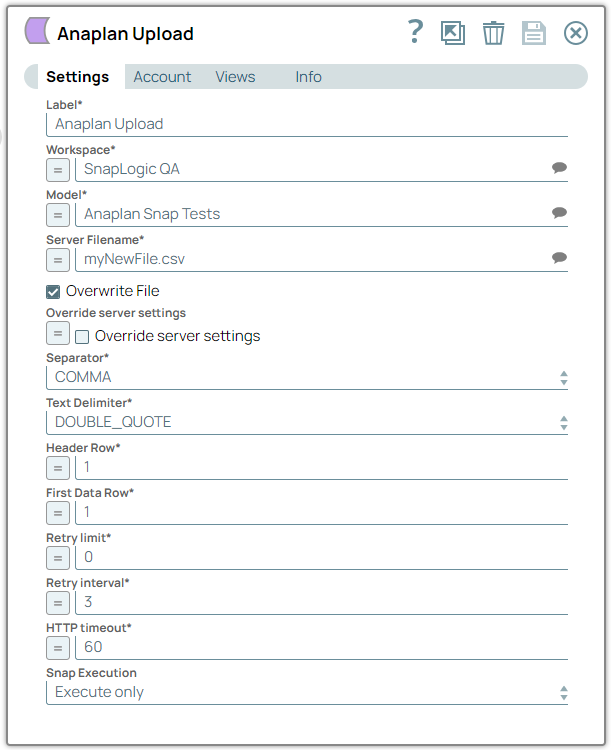Switch to the Info tab
611x750 pixels.
click(308, 77)
